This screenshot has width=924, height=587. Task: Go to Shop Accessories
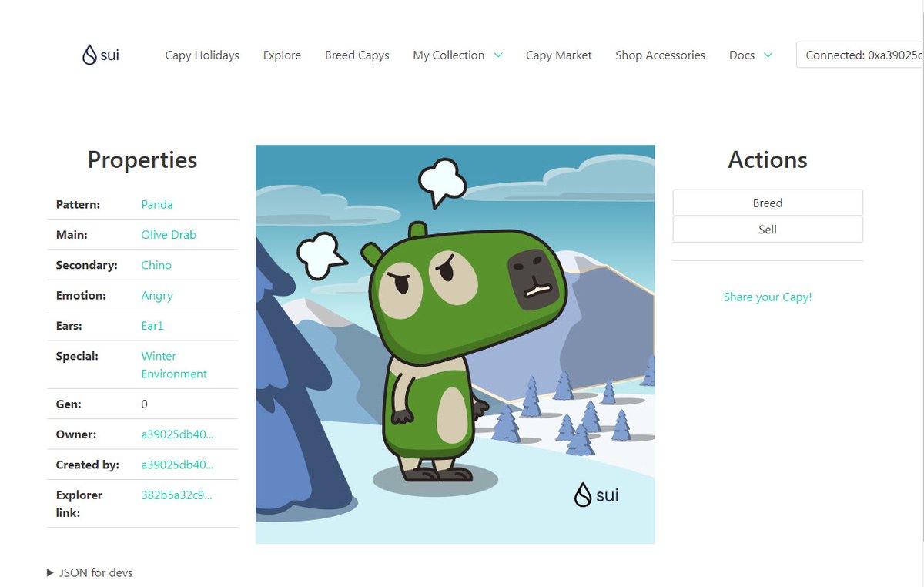tap(660, 55)
